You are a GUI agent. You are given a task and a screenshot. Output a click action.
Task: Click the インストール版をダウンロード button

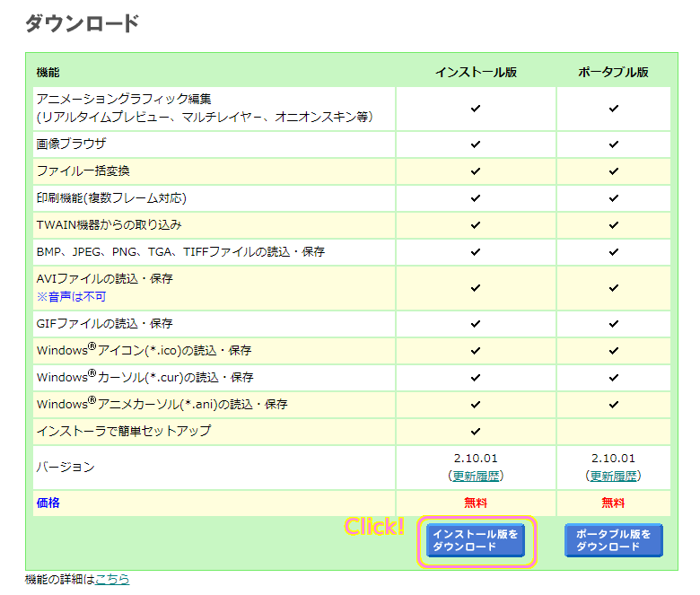475,540
